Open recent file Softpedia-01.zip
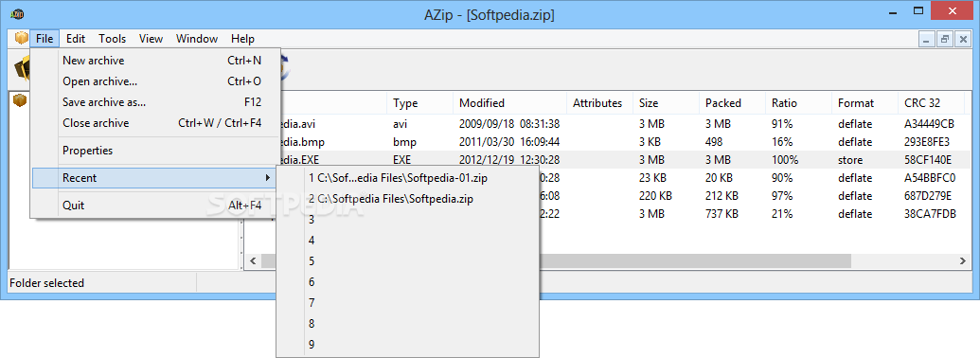The image size is (980, 358). [x=407, y=178]
